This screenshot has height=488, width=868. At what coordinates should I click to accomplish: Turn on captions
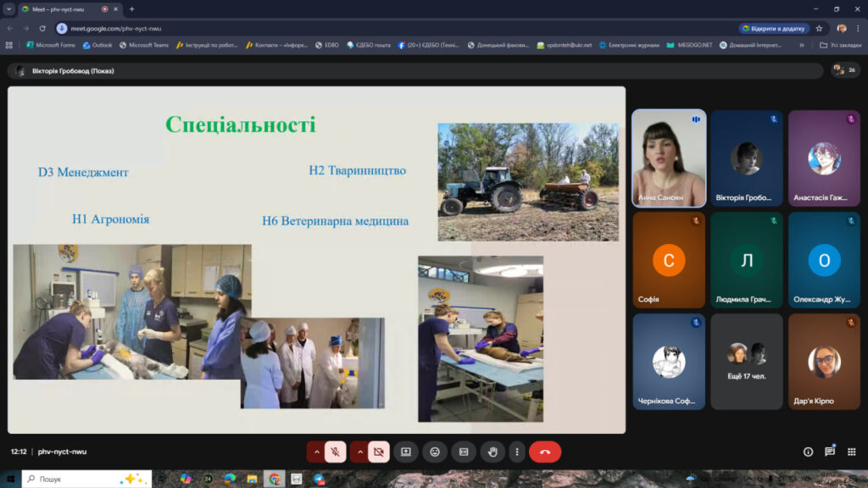(x=464, y=452)
